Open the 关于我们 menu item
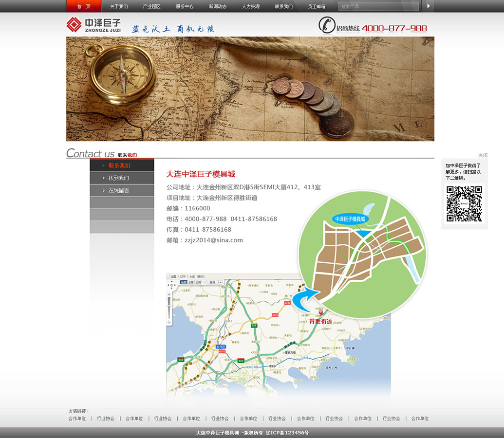The width and height of the screenshot is (504, 438). [x=119, y=6]
